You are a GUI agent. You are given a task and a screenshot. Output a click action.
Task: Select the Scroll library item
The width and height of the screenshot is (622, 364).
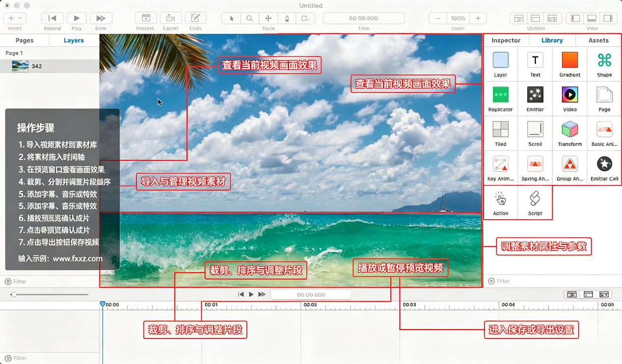[535, 134]
